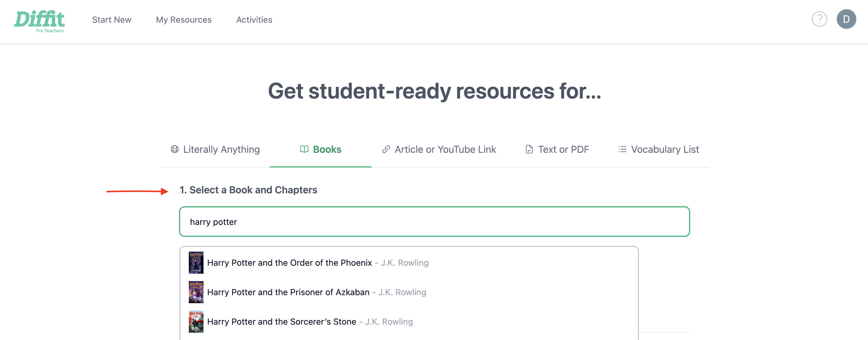Click the link icon by Article or YouTube
Image resolution: width=868 pixels, height=340 pixels.
pyautogui.click(x=386, y=149)
